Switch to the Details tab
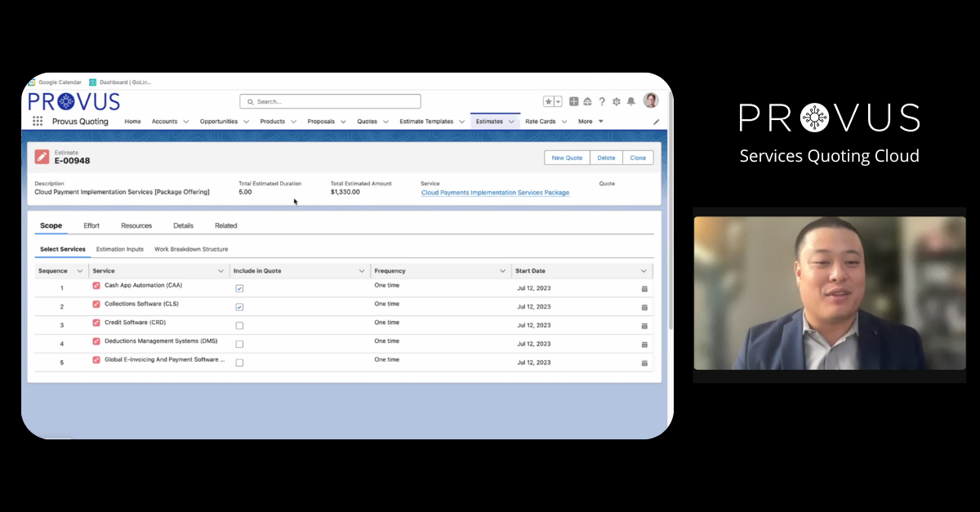This screenshot has width=980, height=512. coord(183,225)
